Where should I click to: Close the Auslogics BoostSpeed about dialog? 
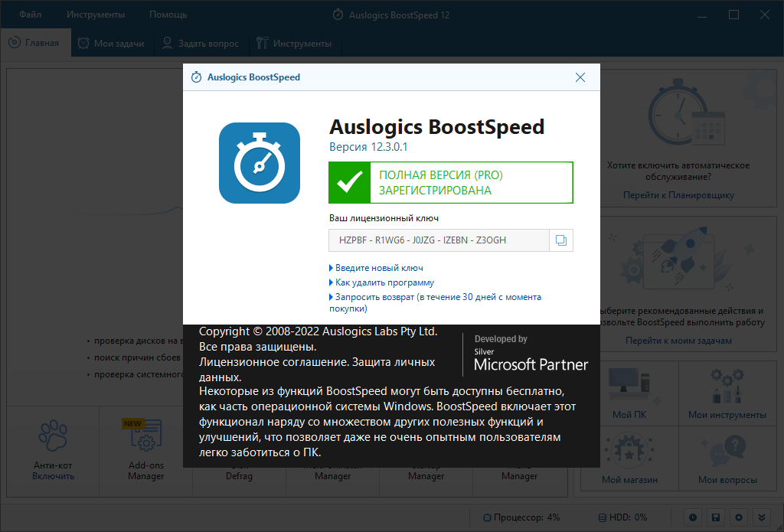pos(580,77)
